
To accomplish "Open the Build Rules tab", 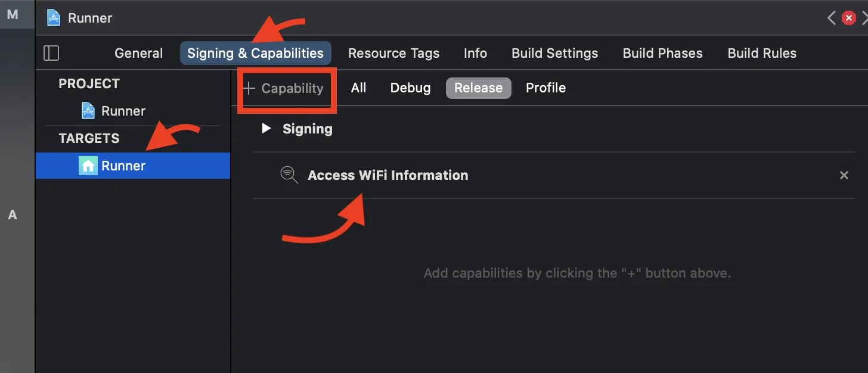I will click(x=762, y=53).
